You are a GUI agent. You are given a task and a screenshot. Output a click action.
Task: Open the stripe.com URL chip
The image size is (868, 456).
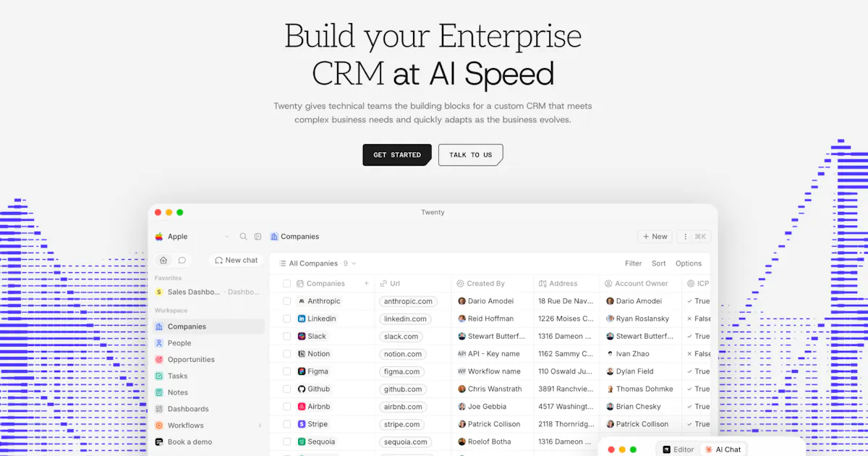(401, 424)
